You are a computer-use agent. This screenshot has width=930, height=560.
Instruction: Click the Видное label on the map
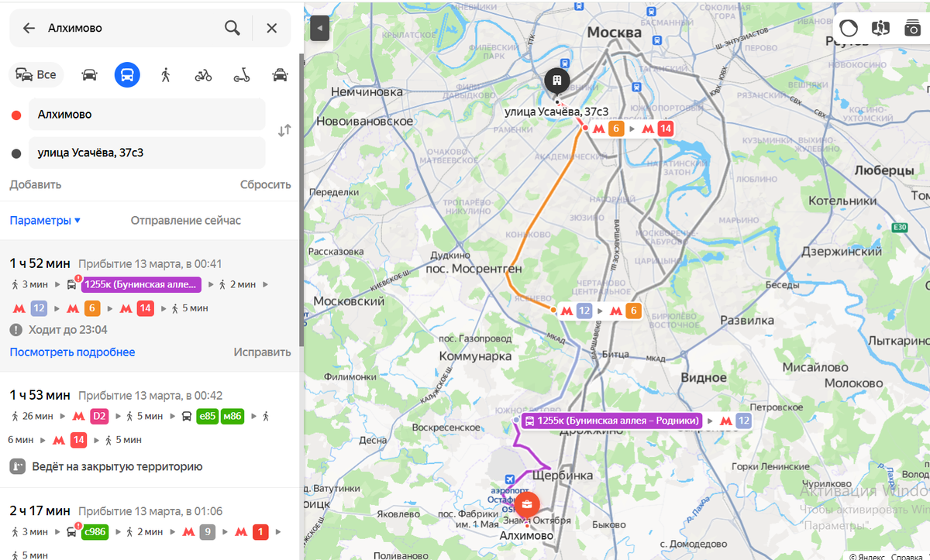click(x=703, y=376)
